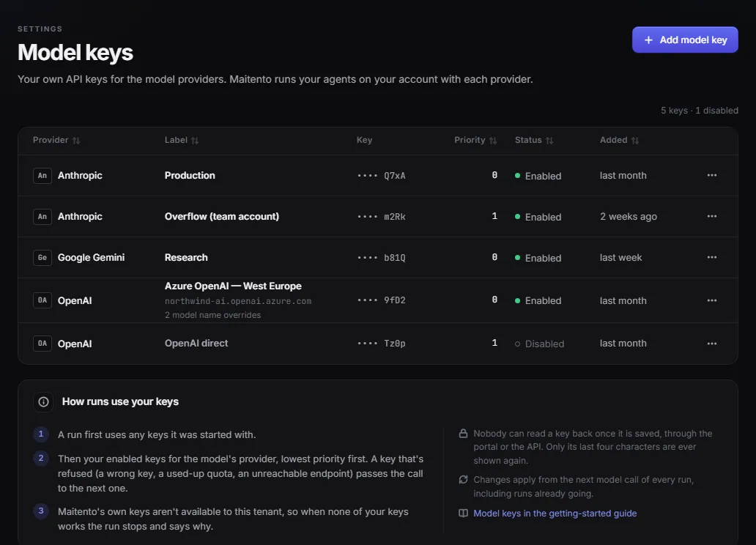Click the refresh icon beside Changes apply note

point(463,479)
